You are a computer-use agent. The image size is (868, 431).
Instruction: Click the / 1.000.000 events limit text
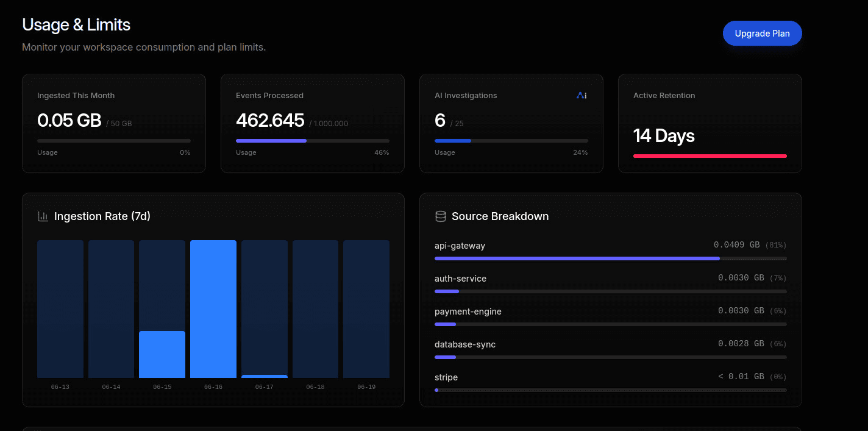tap(329, 124)
